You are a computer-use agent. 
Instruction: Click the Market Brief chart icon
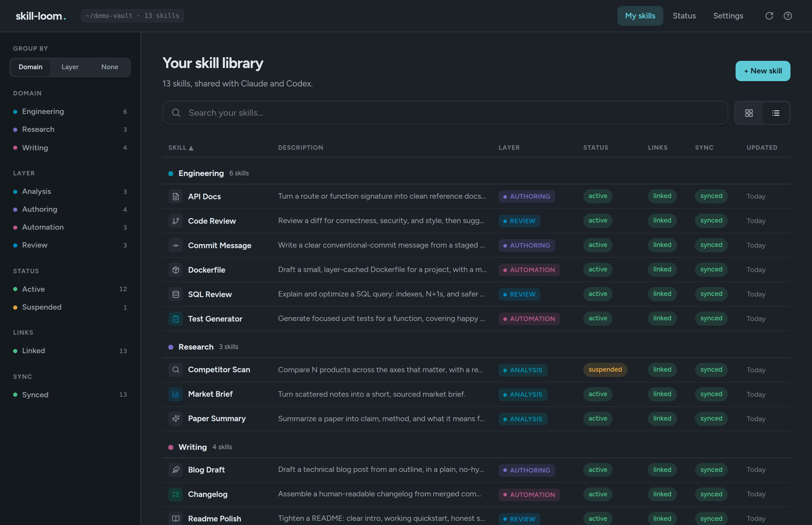[176, 394]
